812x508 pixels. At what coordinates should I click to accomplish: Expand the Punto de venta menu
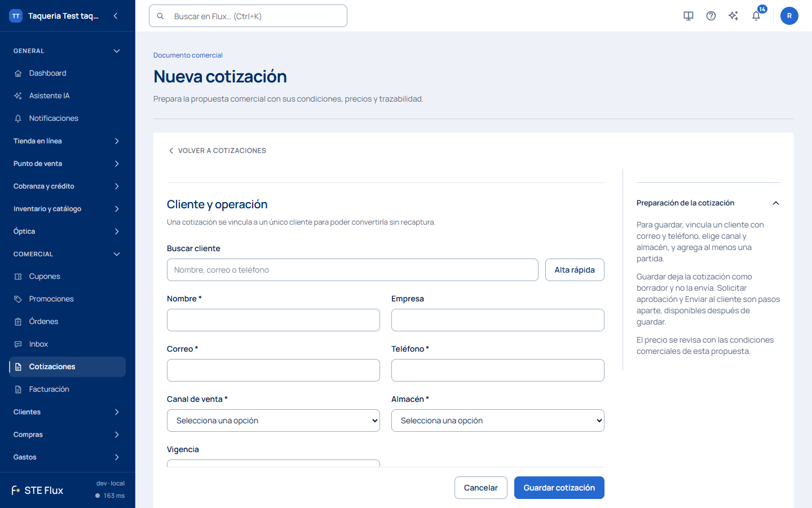point(117,164)
